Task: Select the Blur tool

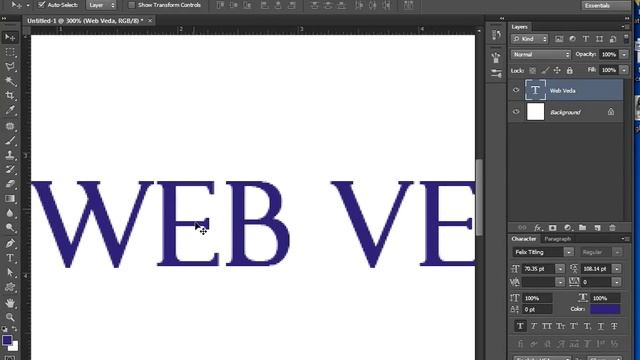Action: coord(10,213)
